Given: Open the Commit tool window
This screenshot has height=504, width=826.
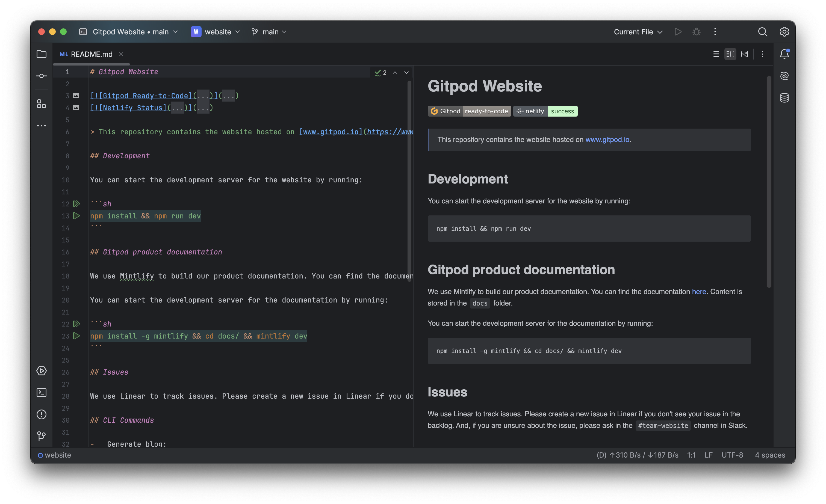Looking at the screenshot, I should 41,76.
